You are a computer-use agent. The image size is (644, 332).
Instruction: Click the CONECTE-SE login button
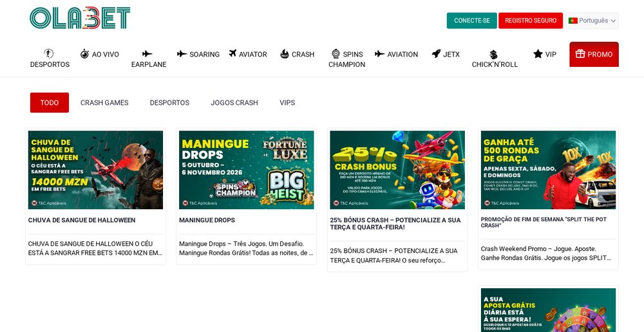(472, 21)
